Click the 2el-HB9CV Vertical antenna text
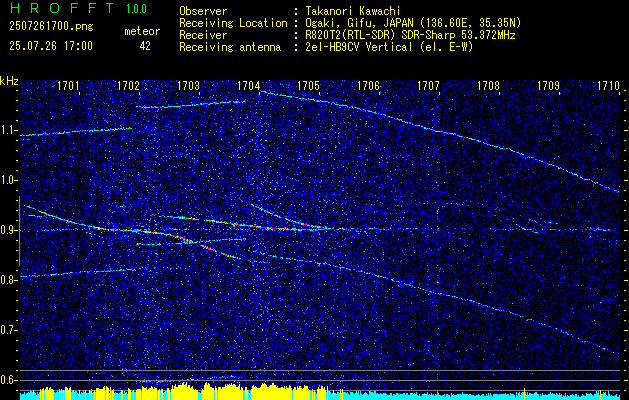Image resolution: width=629 pixels, height=400 pixels. coord(389,47)
